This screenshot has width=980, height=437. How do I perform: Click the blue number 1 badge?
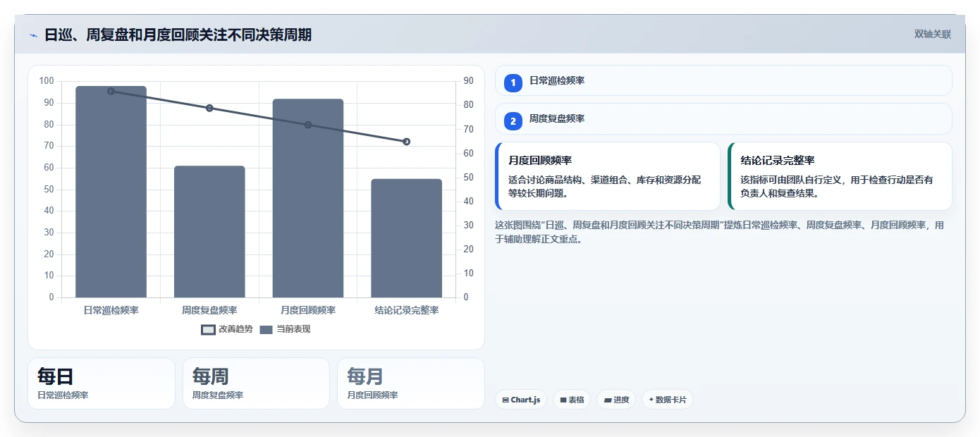[513, 83]
